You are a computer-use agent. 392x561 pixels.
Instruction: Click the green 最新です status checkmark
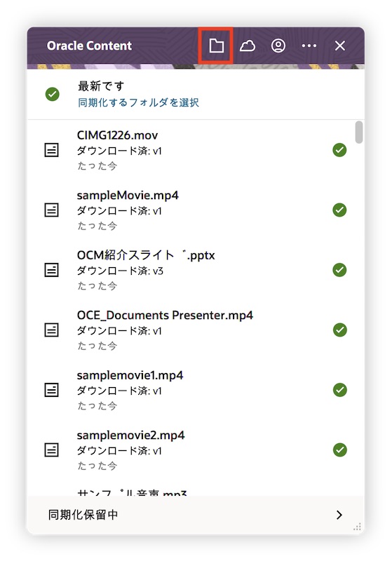pyautogui.click(x=53, y=95)
